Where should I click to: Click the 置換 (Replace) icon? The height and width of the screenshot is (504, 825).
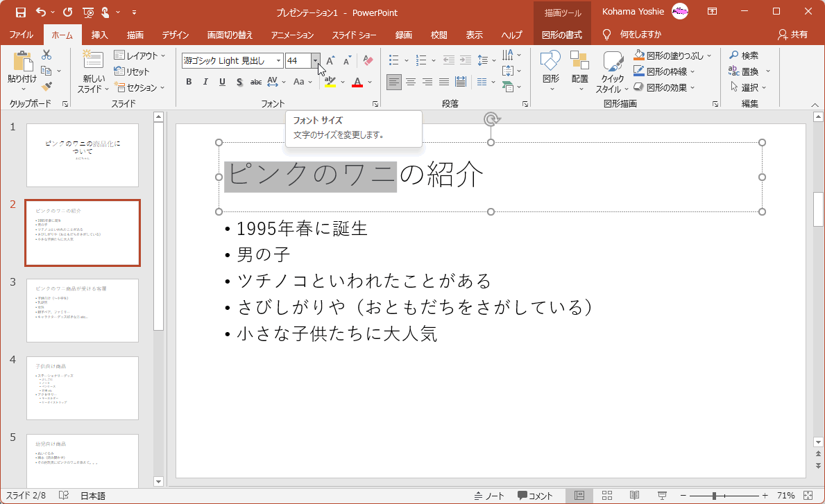[747, 70]
